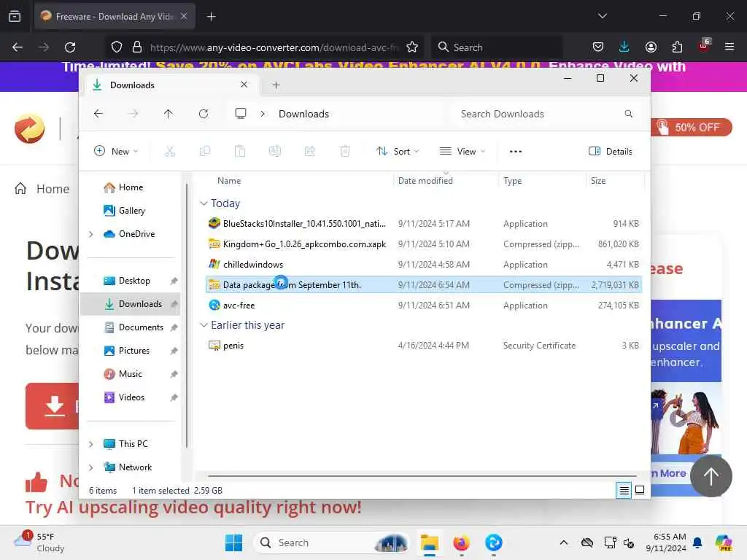Sort by the Name column header
This screenshot has height=560, width=747.
point(228,181)
